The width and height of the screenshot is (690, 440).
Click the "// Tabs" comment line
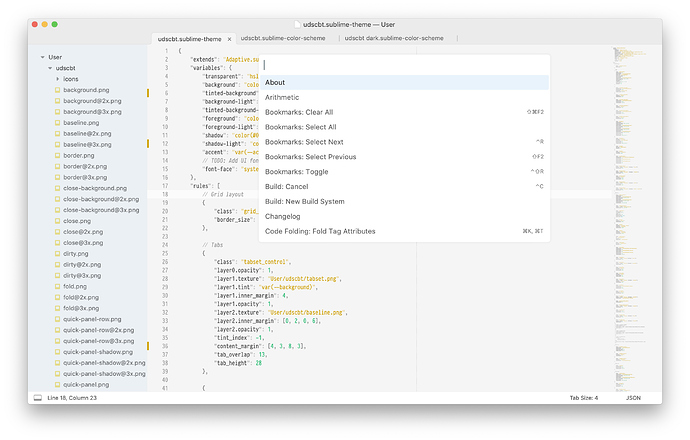pyautogui.click(x=213, y=245)
